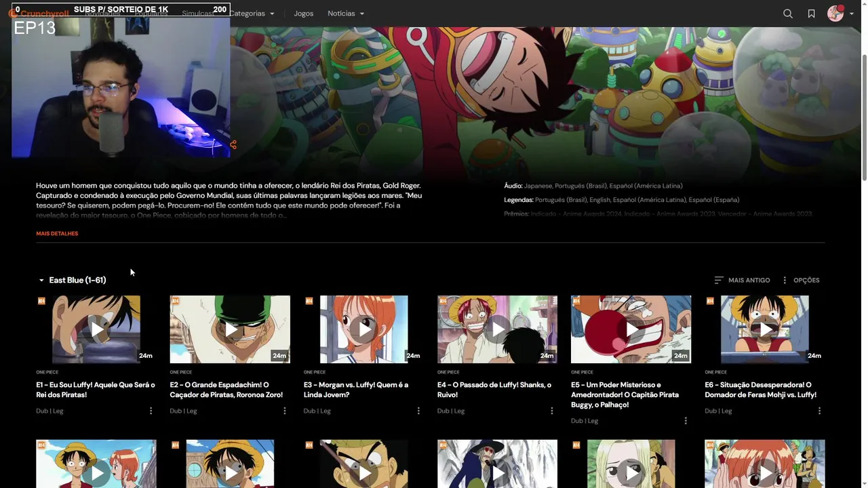
Task: Open title E3 - Morgan vs. Luffy!
Action: pos(356,390)
